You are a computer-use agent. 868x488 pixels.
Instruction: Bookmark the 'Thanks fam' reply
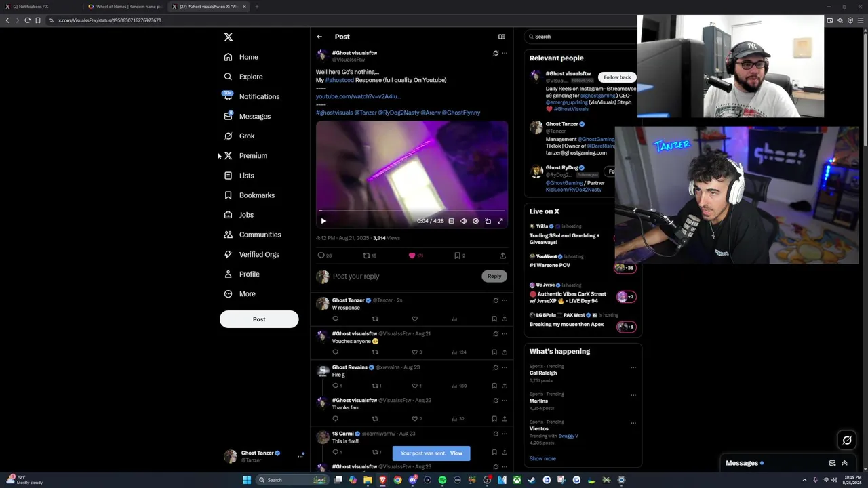494,419
